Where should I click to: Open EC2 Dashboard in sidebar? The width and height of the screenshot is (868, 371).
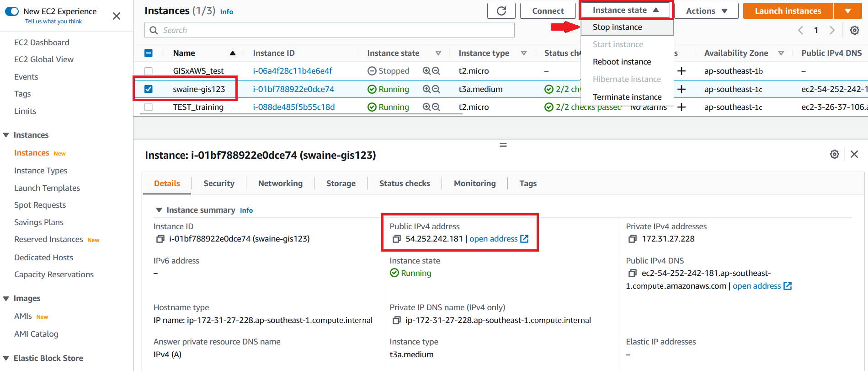tap(42, 43)
